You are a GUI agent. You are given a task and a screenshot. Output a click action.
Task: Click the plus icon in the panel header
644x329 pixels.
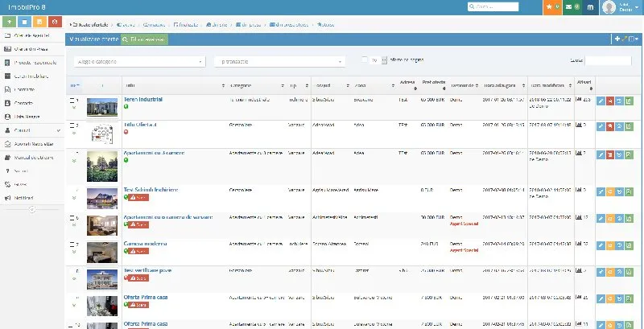pyautogui.click(x=617, y=39)
